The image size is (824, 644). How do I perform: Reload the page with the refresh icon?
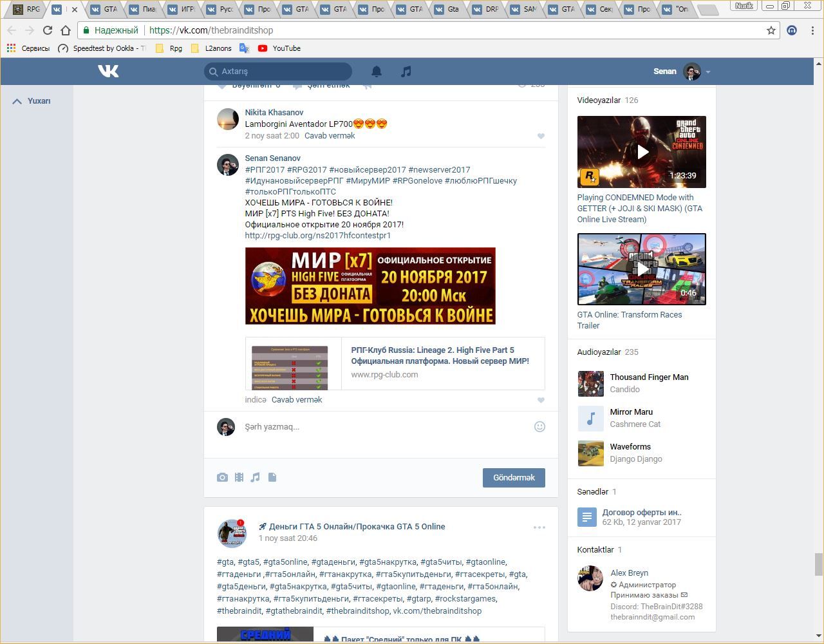pos(47,30)
